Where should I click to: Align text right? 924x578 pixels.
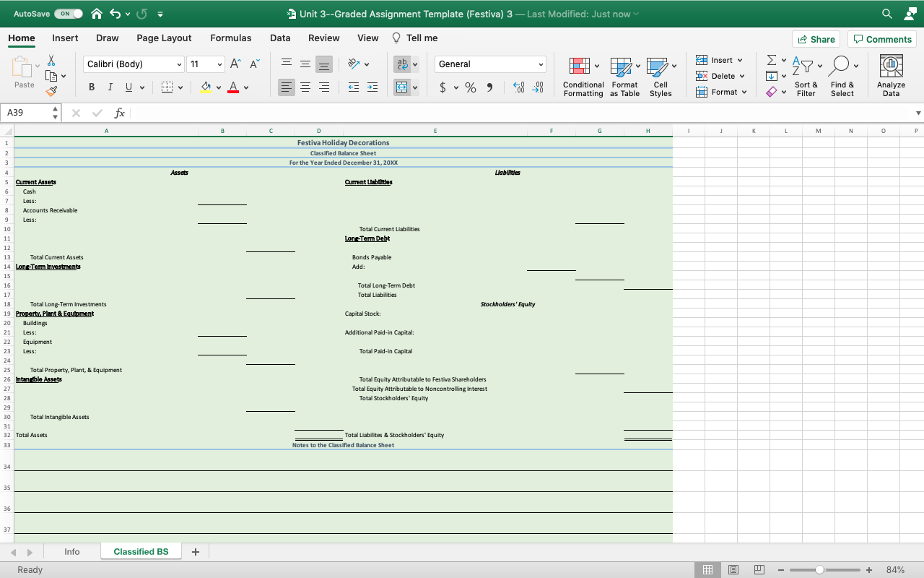pos(324,87)
